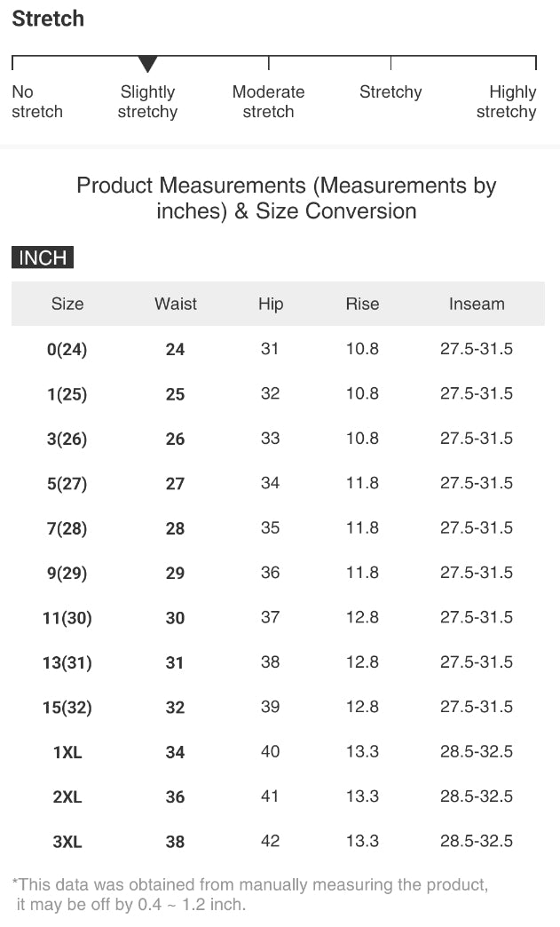Click the 'Stretchy' scale label
The width and height of the screenshot is (560, 927).
tap(390, 92)
